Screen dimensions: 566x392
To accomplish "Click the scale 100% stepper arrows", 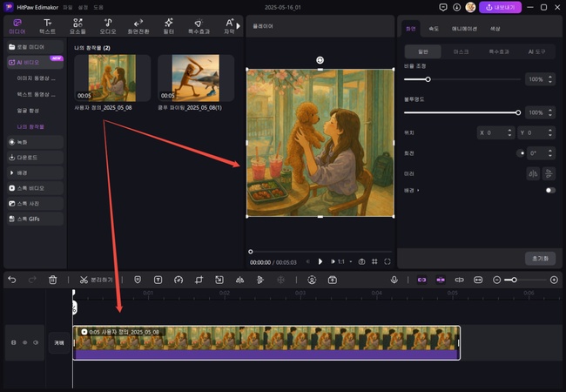I will [x=549, y=79].
